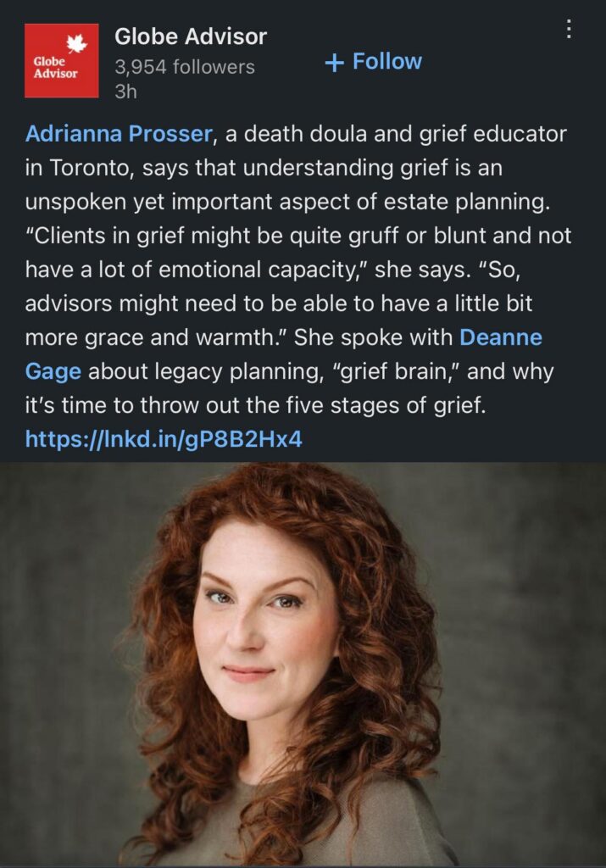Screen dimensions: 606x868
Task: Click the 3h post timestamp
Action: click(x=125, y=92)
